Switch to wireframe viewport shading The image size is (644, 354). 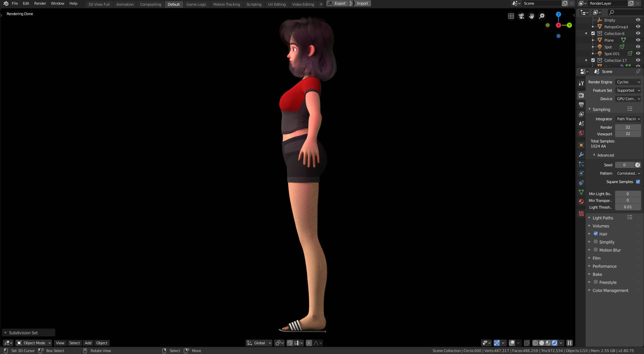pyautogui.click(x=535, y=343)
